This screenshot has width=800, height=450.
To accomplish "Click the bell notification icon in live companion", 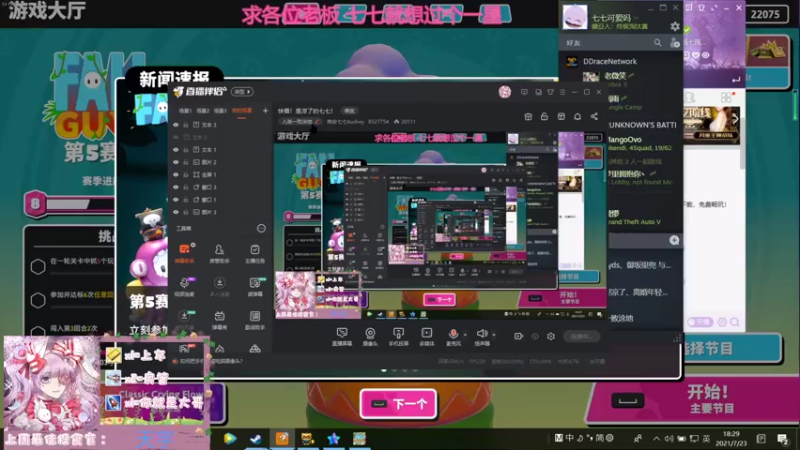I will 578,117.
